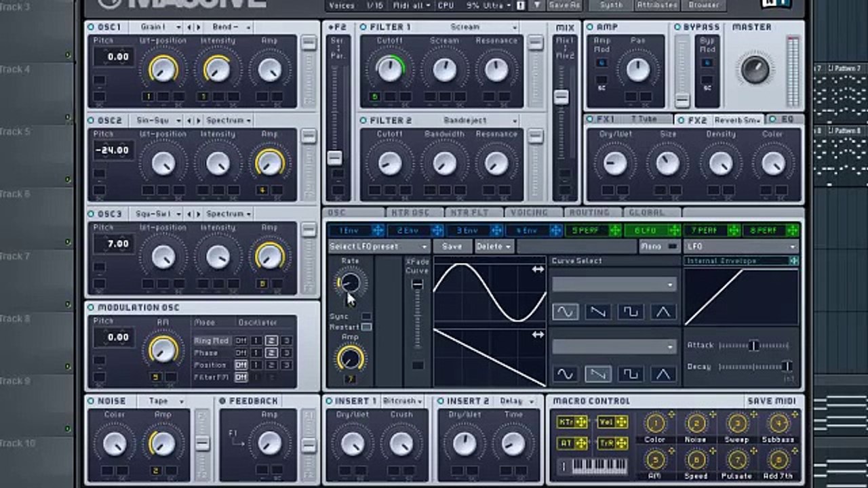Click the KTr key tracking macro source
The width and height of the screenshot is (868, 488).
(x=572, y=422)
